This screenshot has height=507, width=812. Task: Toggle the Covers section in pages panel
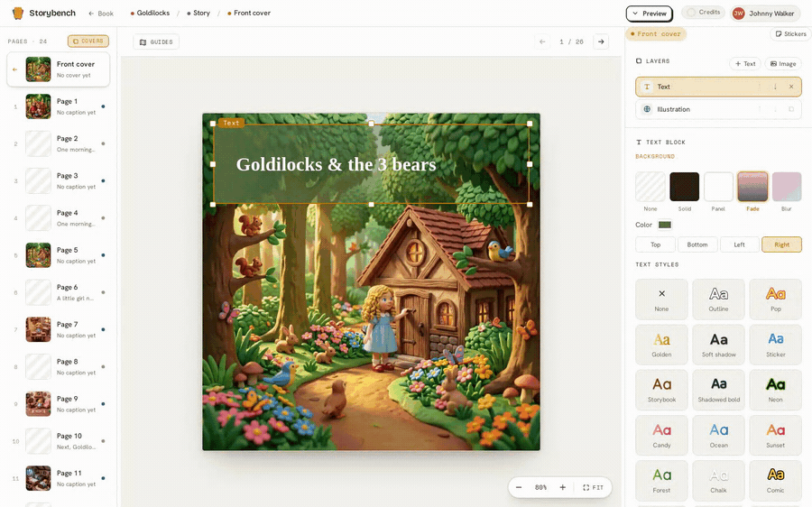pyautogui.click(x=88, y=41)
